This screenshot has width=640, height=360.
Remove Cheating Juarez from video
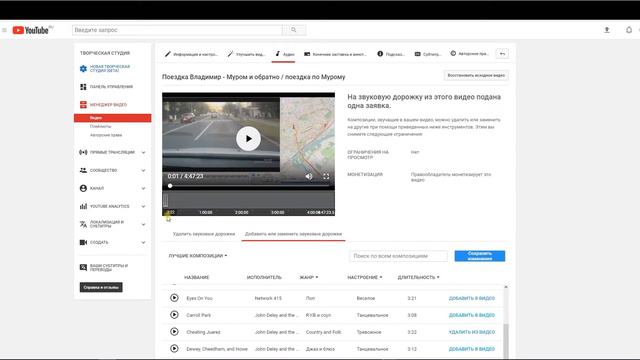tap(471, 332)
